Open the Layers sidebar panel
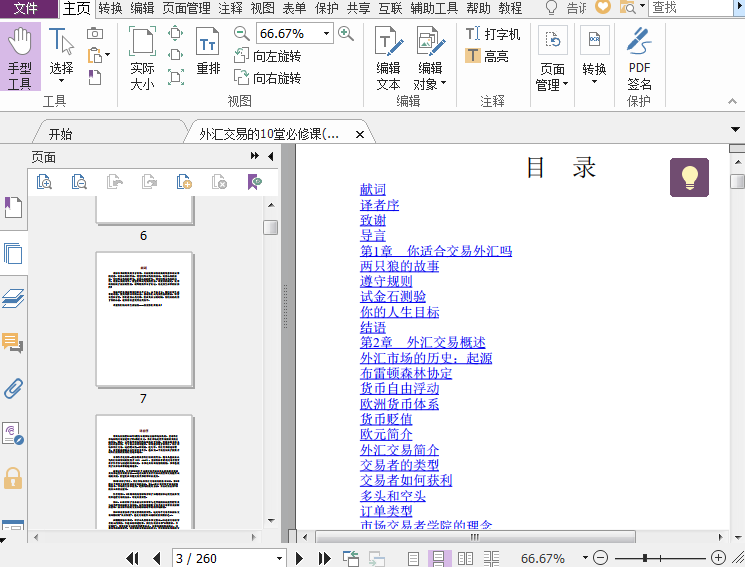 (13, 298)
